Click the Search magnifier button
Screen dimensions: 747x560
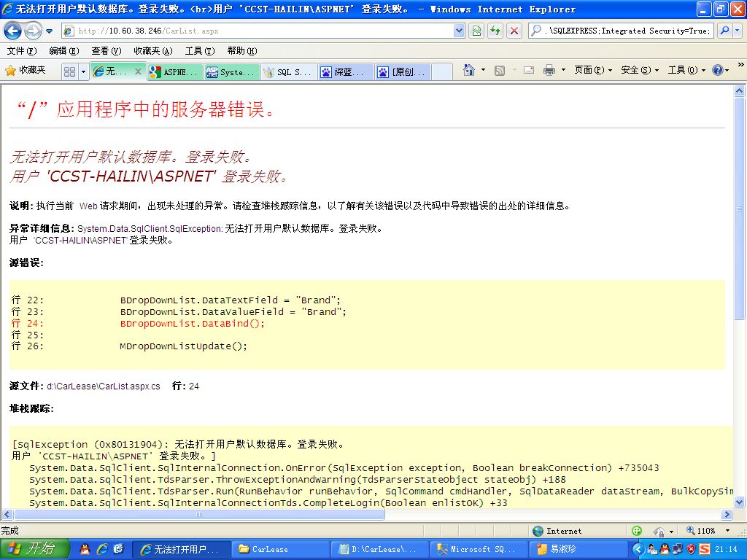724,31
